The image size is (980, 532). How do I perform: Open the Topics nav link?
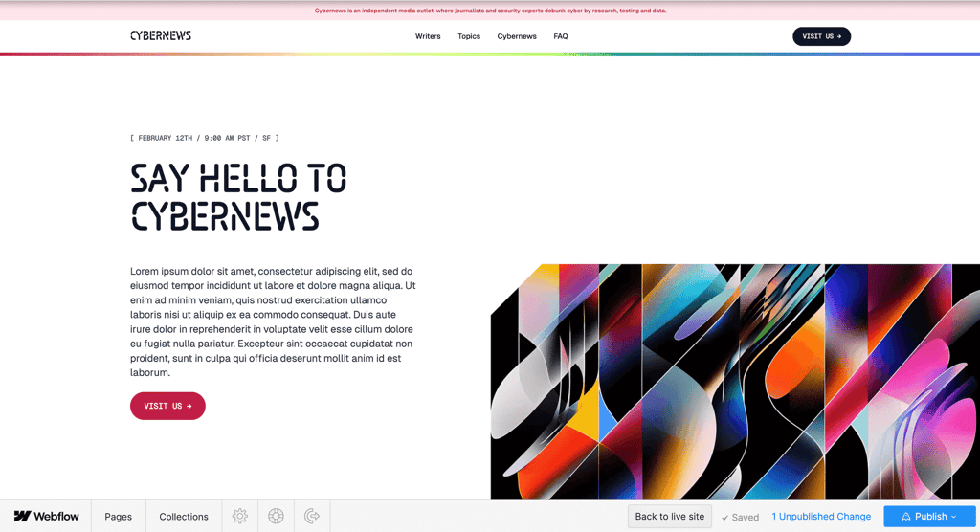tap(469, 36)
